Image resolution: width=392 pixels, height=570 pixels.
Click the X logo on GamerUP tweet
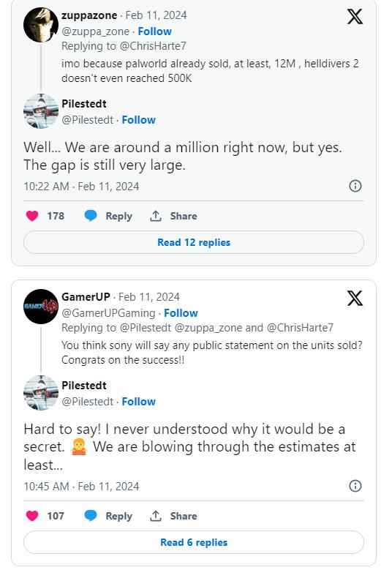click(355, 299)
